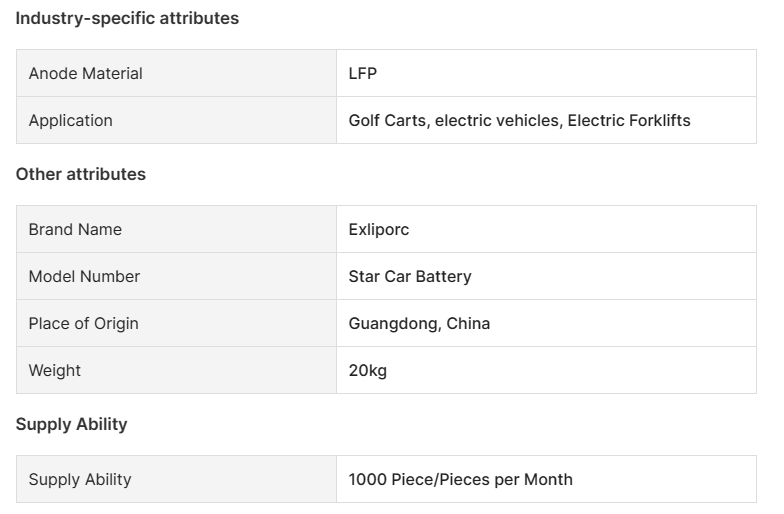Select the Weight label cell
Image resolution: width=784 pixels, height=514 pixels.
click(x=55, y=370)
